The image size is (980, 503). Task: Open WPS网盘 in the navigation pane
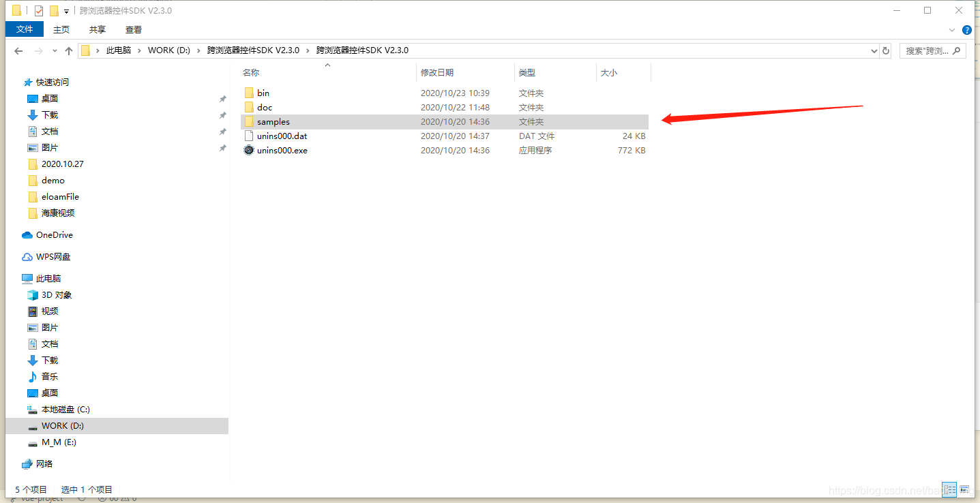coord(53,256)
